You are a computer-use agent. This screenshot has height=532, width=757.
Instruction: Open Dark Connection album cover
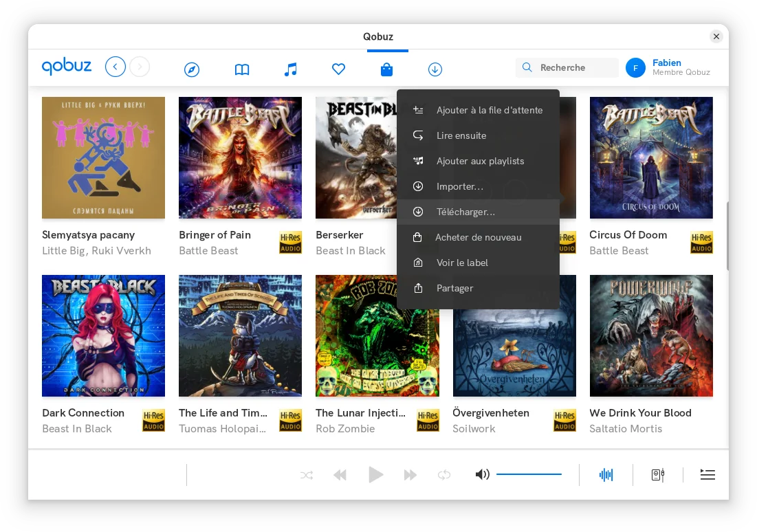tap(103, 336)
